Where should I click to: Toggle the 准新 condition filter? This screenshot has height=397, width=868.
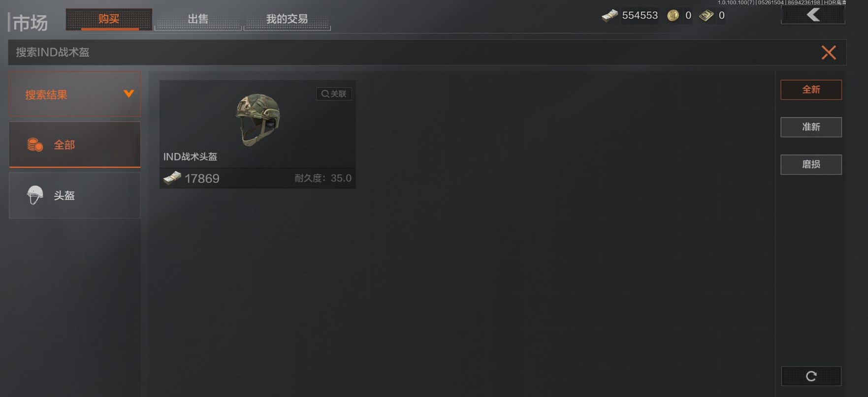tap(811, 127)
